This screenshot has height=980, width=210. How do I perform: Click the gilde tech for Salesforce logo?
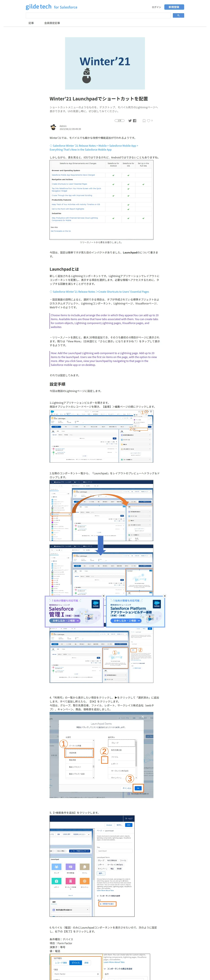[x=52, y=7]
